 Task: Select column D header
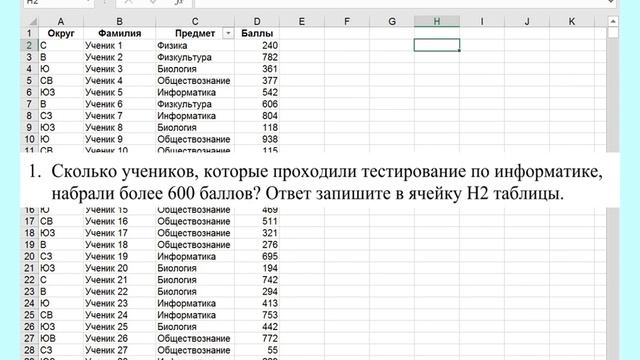pos(257,21)
